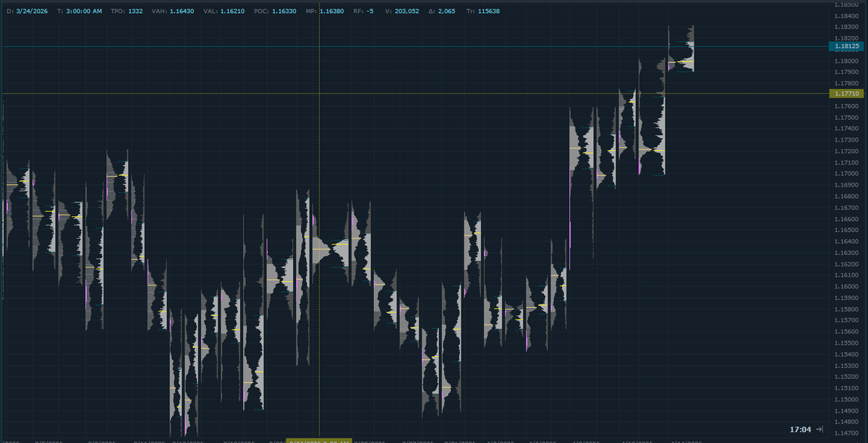Click the volume value 203,052
The height and width of the screenshot is (443, 868).
[x=408, y=11]
